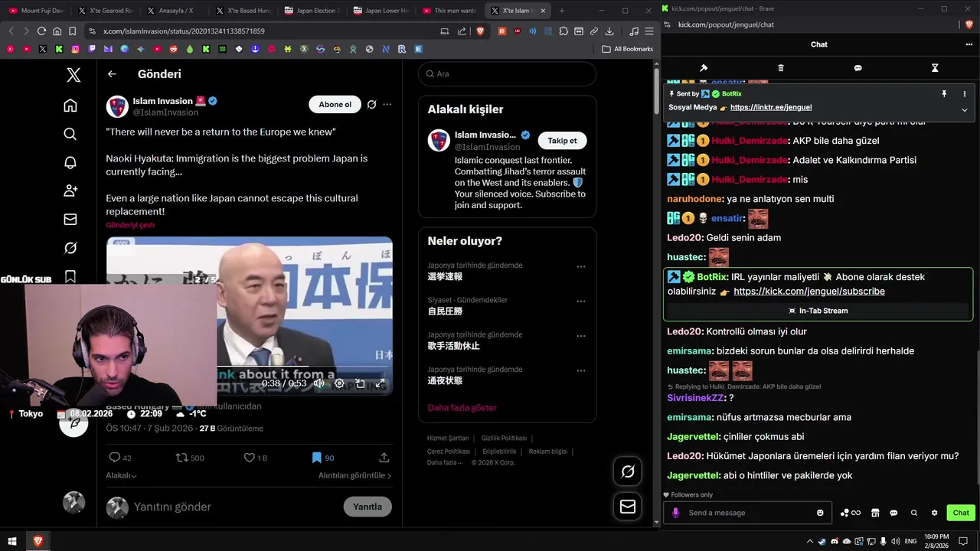Open options for 選挙速報 trend
This screenshot has height=551, width=980.
pos(581,266)
